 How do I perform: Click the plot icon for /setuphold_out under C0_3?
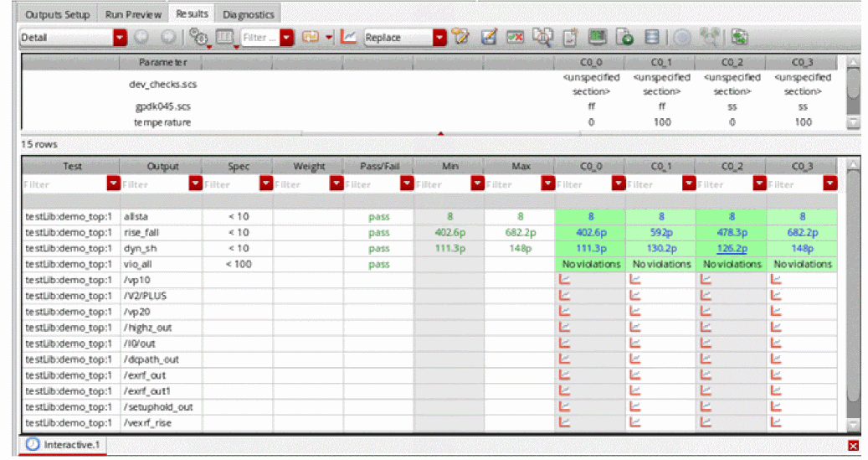point(776,407)
